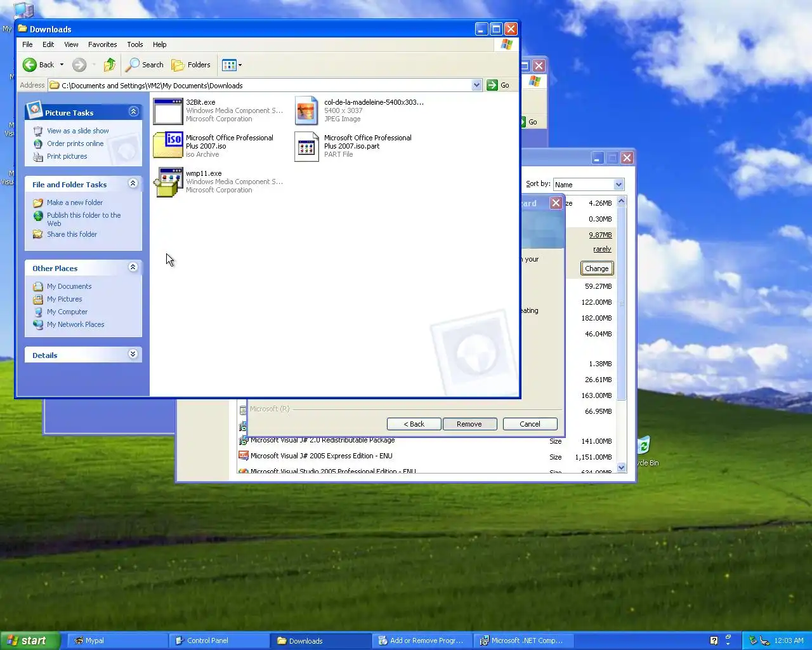Click Print pictures link

(67, 156)
